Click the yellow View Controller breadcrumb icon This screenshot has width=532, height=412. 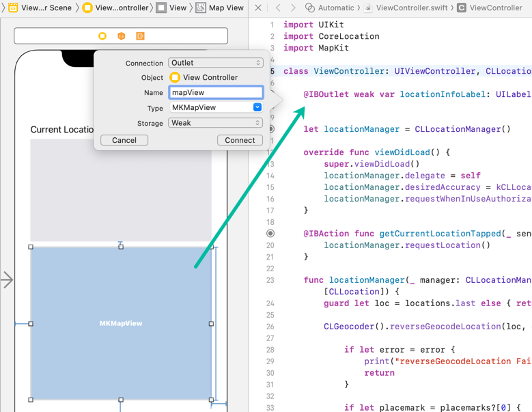coord(87,8)
